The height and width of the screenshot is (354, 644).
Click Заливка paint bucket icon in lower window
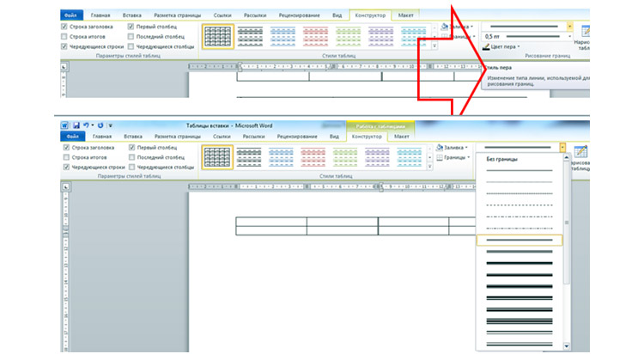[440, 147]
